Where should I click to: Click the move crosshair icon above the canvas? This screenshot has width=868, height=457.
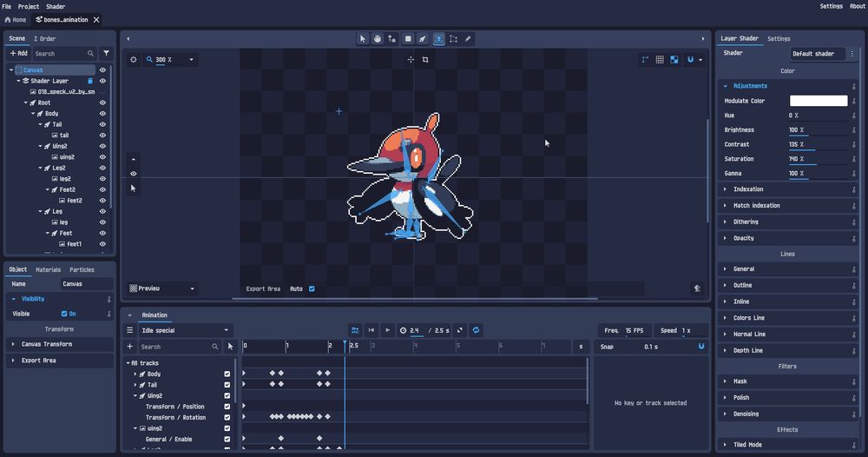(411, 59)
